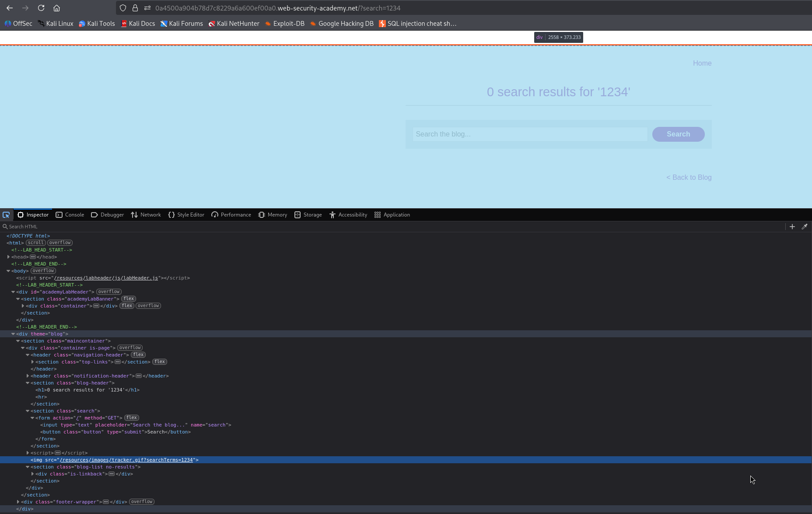
Task: Activate the element picker tool in devtools
Action: click(6, 215)
